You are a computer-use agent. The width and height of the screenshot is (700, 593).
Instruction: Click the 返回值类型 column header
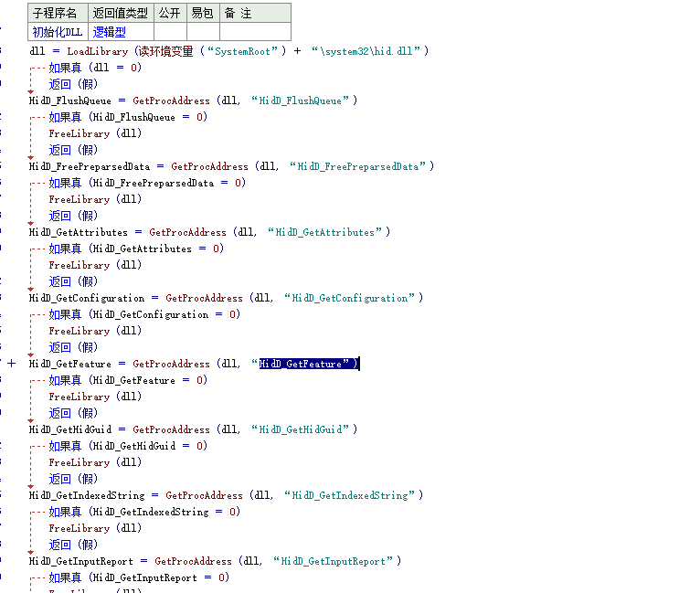120,13
